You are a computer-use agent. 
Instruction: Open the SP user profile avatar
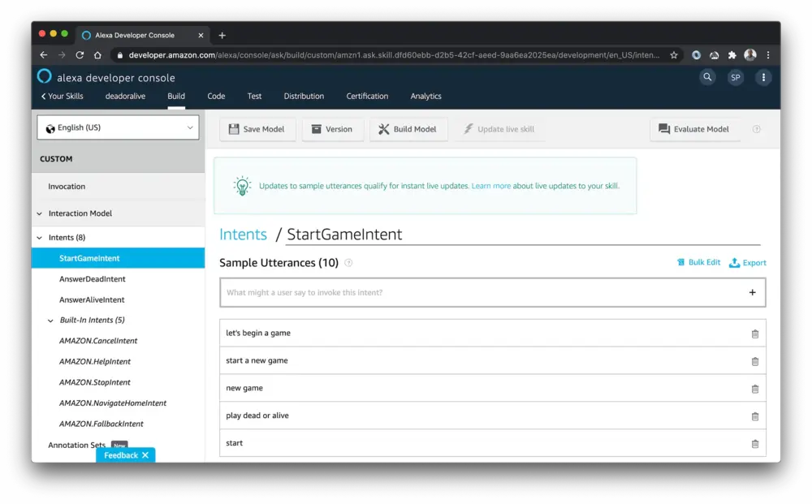(x=735, y=77)
